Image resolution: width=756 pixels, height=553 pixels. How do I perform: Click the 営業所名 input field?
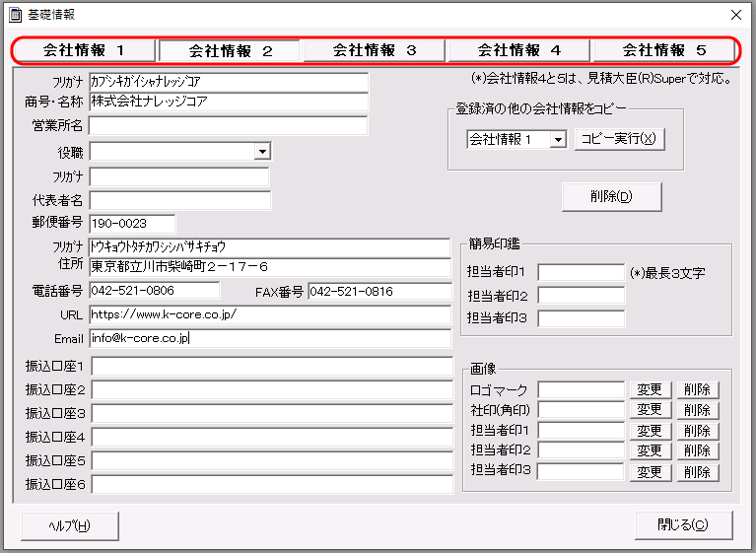tap(229, 126)
